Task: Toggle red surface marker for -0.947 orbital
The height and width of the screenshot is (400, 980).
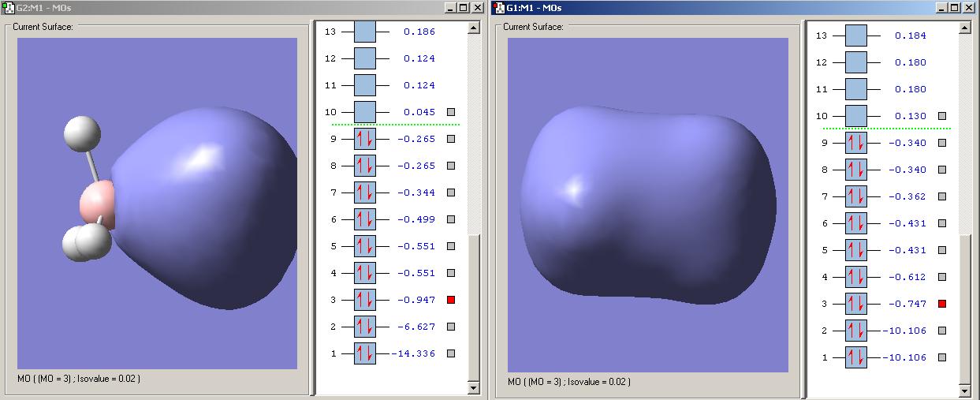Action: (x=451, y=300)
